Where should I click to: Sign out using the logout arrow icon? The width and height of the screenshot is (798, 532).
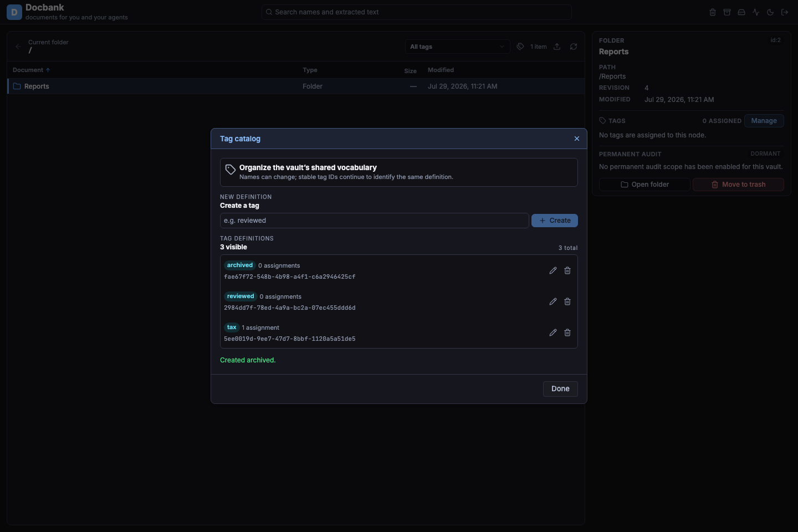tap(785, 12)
